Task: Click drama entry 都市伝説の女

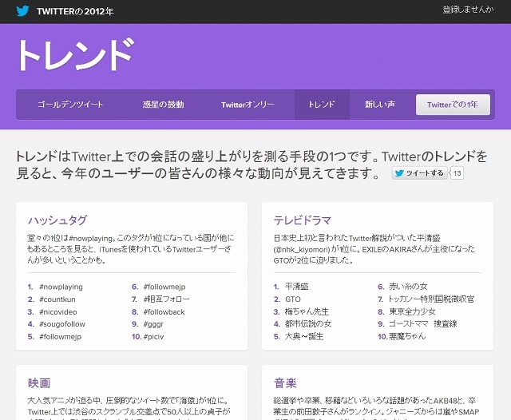Action: click(x=308, y=324)
